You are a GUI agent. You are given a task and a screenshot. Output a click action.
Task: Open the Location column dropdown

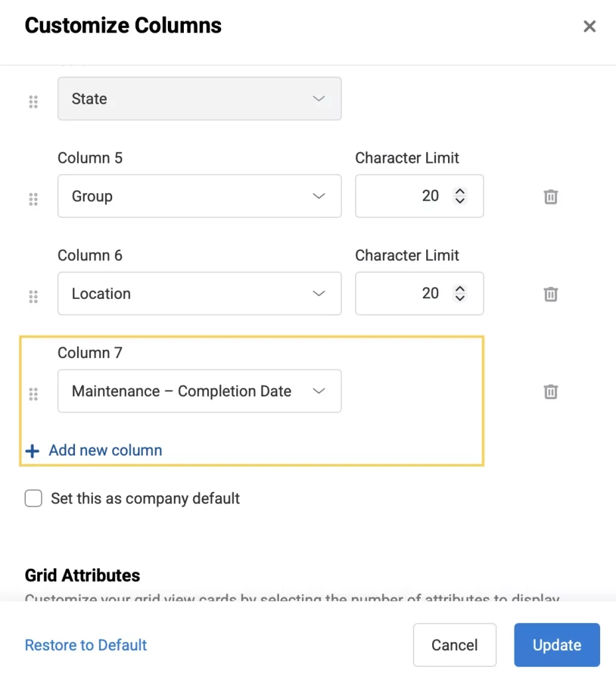click(199, 294)
